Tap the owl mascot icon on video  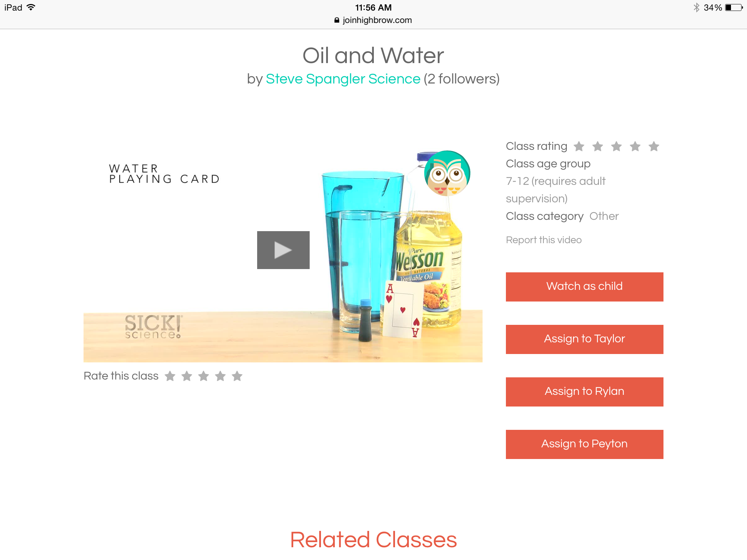pyautogui.click(x=447, y=174)
